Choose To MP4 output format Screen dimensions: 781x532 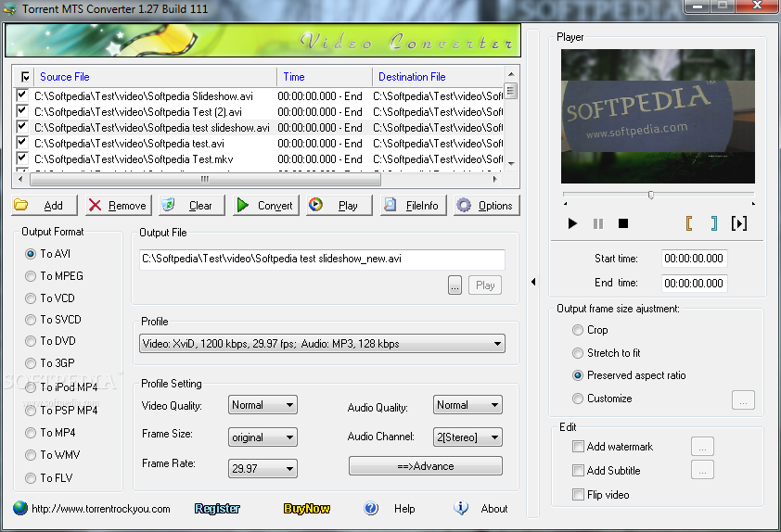tap(31, 433)
